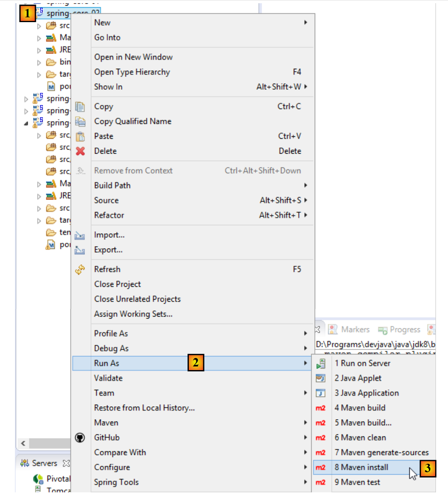Expand the Build Path submenu arrow
This screenshot has height=504, width=448.
click(306, 185)
